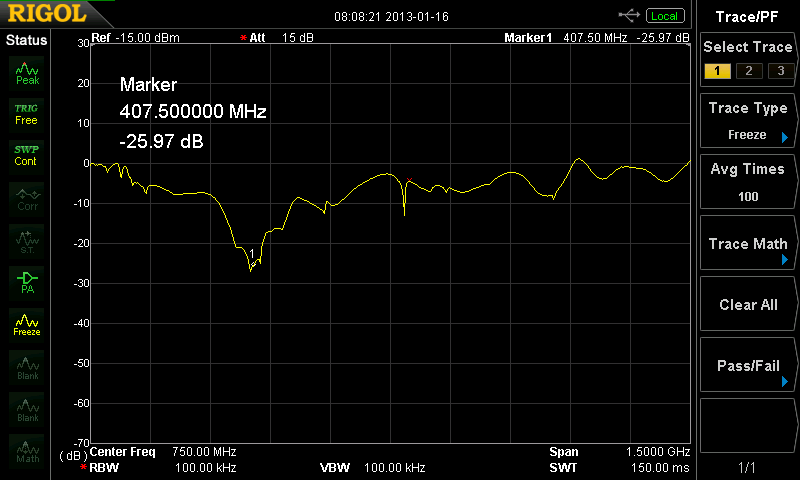Click the green Local indicator
This screenshot has width=800, height=480.
pyautogui.click(x=665, y=16)
